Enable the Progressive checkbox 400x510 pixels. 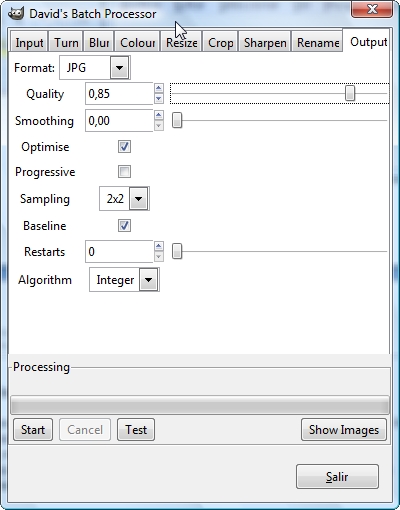(x=124, y=172)
